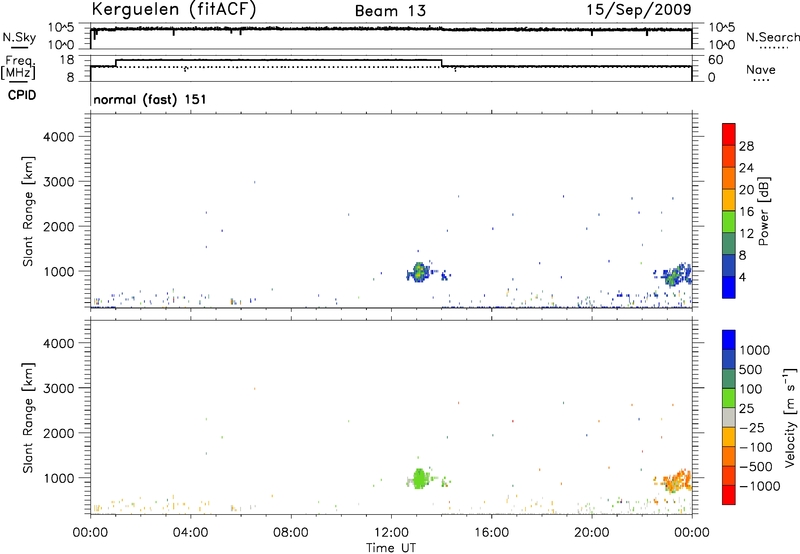This screenshot has width=800, height=554.
Task: Click the '2000' tick in the power panel
Action: [59, 226]
